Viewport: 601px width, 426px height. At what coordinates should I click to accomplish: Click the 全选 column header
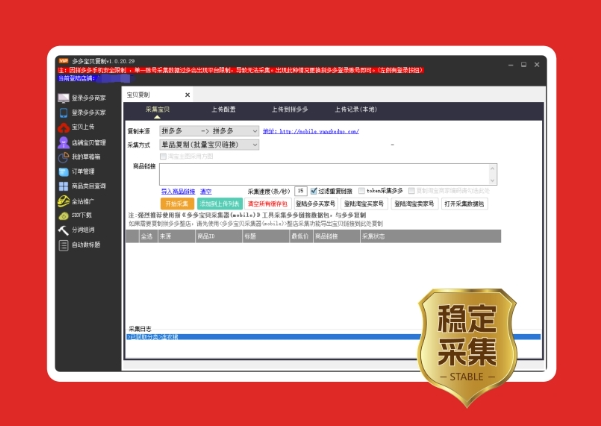pos(147,237)
